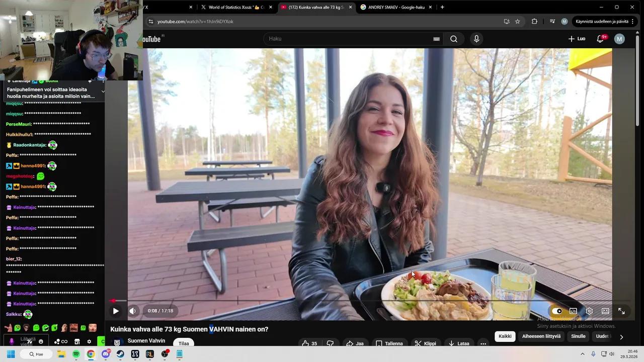Switch to theater mode
The image size is (644, 362).
[605, 311]
